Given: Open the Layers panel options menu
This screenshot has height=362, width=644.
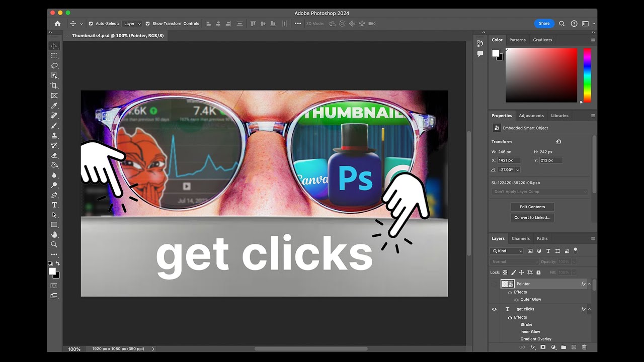Looking at the screenshot, I should 593,239.
